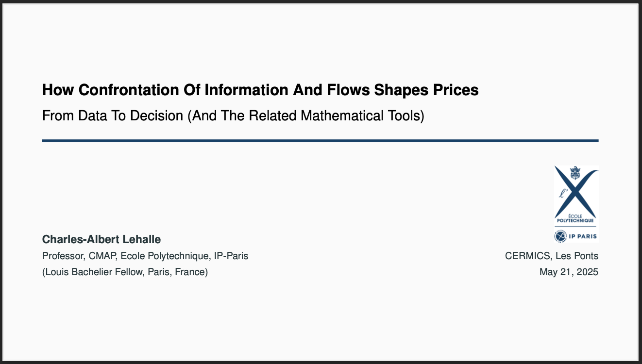This screenshot has width=642, height=364.
Task: Click thin divider line inside the logo
Action: (575, 227)
